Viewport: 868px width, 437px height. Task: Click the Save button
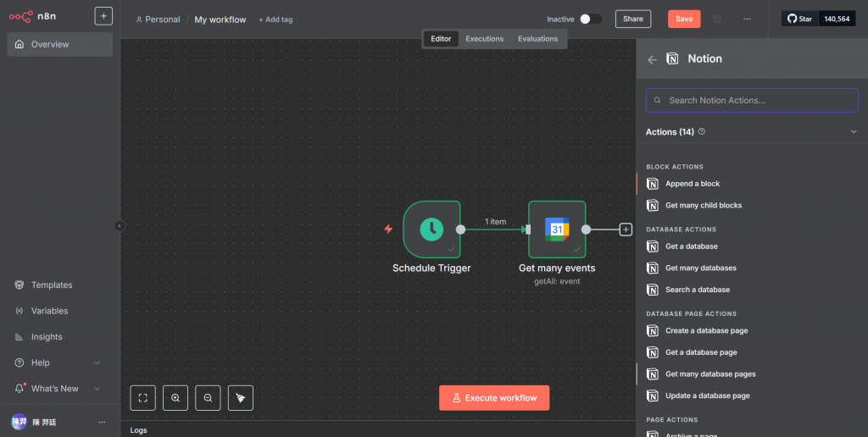pos(684,19)
